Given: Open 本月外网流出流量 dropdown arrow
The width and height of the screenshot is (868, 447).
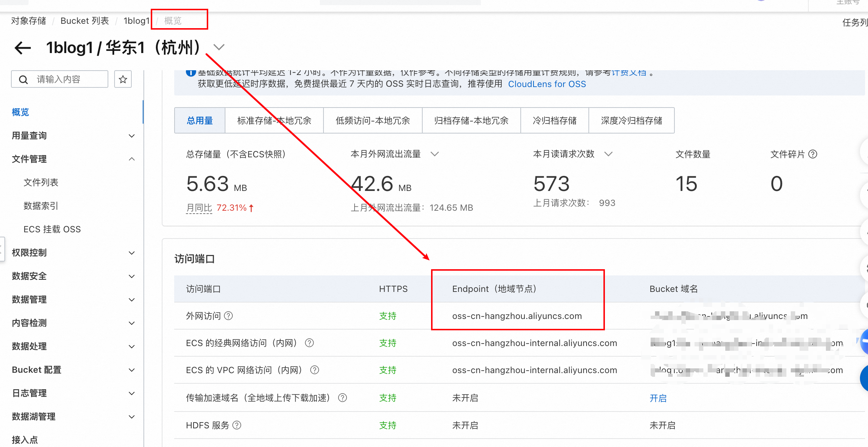Looking at the screenshot, I should (434, 154).
